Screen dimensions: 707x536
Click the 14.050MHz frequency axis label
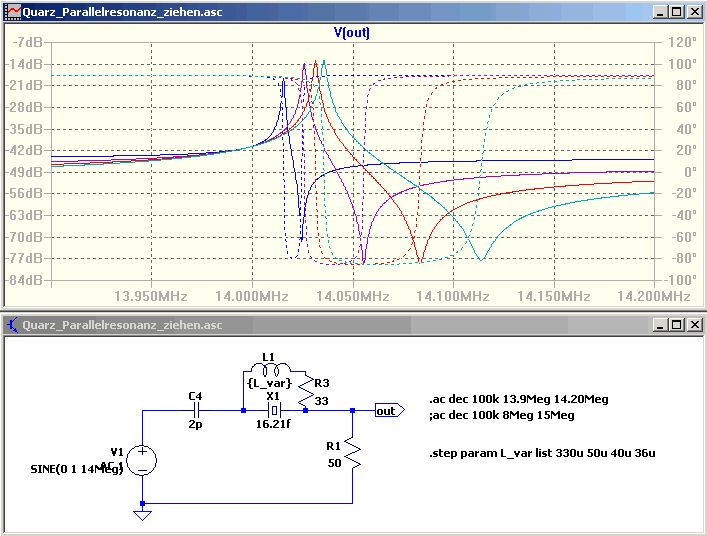coord(353,296)
